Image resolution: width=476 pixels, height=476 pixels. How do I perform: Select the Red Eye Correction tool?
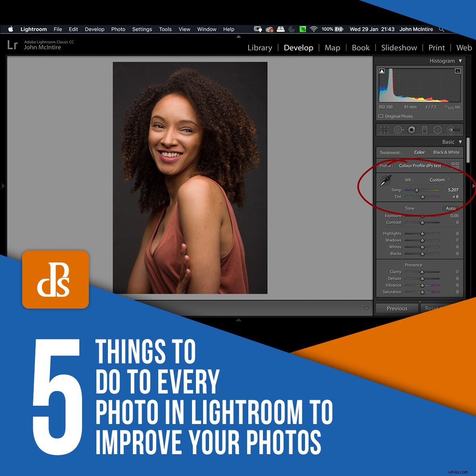411,130
